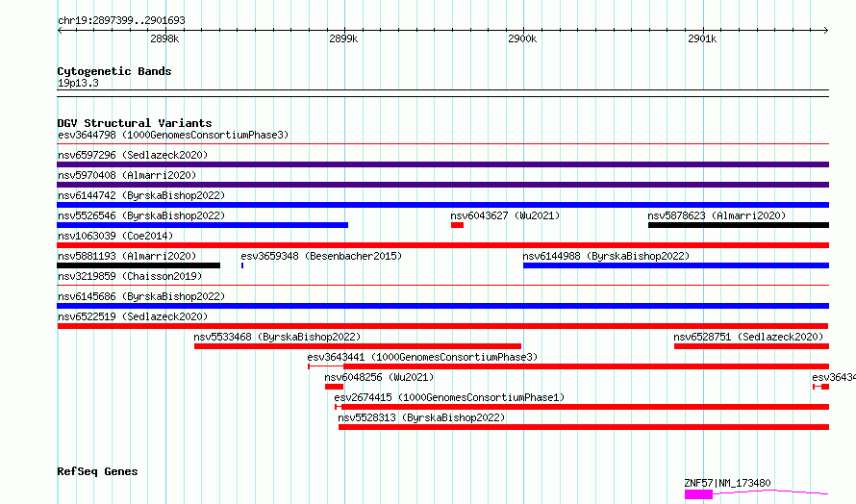Select the black nsv5881193 variant bar
Image resolution: width=856 pixels, height=504 pixels.
click(x=138, y=265)
